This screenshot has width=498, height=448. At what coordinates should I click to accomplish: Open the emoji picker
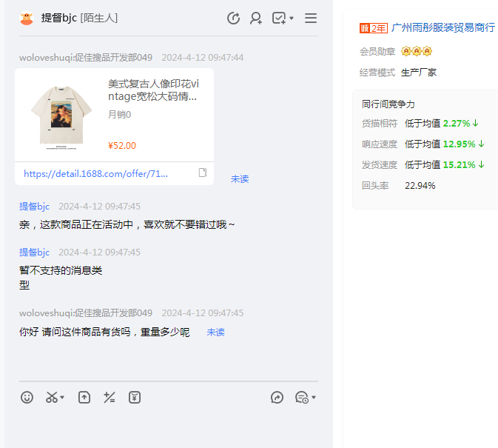pyautogui.click(x=27, y=398)
